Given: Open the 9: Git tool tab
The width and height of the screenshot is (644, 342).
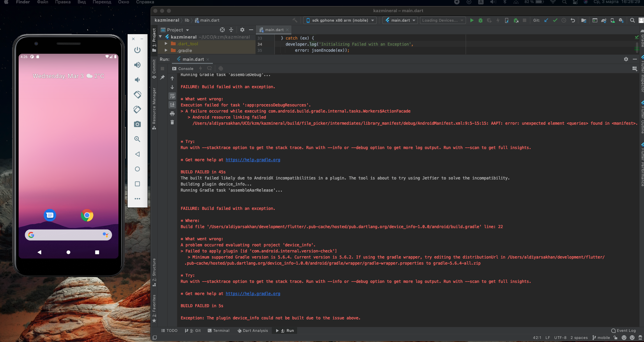Looking at the screenshot, I should (193, 331).
